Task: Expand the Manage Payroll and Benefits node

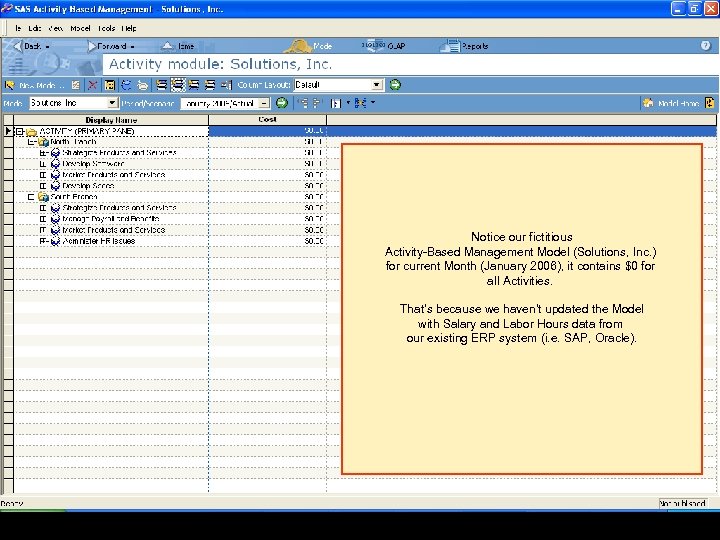Action: tap(43, 219)
